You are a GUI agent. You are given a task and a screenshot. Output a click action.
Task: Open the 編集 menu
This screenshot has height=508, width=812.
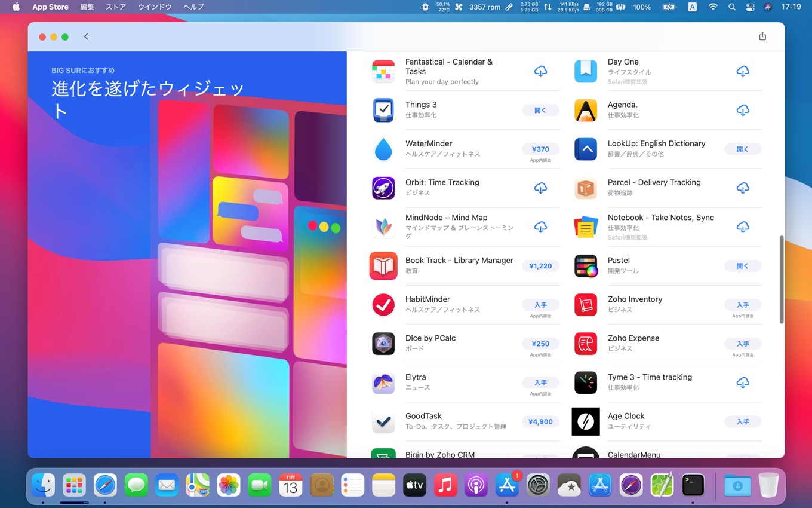point(87,7)
